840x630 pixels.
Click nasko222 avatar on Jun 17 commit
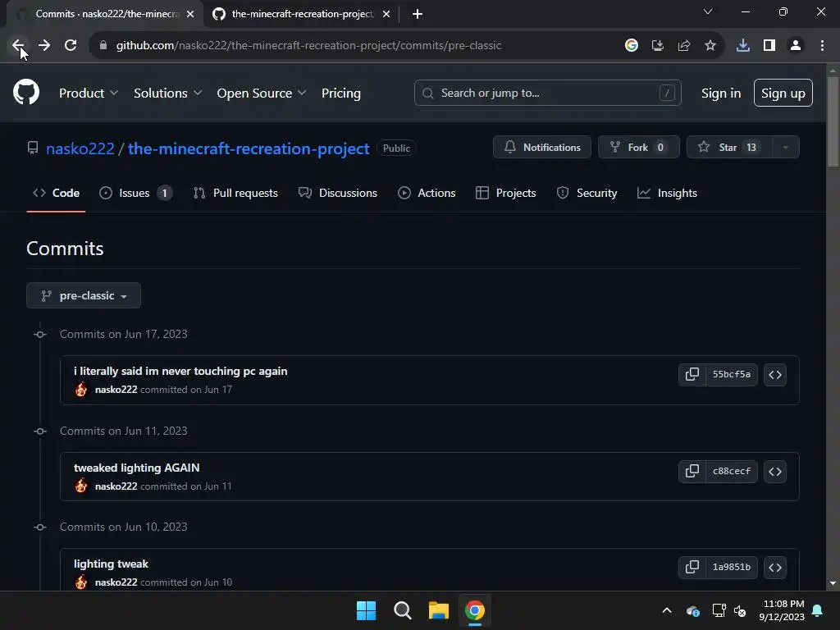[x=81, y=390]
